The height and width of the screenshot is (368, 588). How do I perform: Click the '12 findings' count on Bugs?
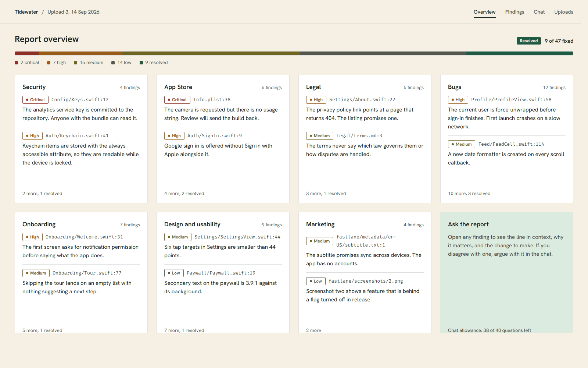pos(554,88)
